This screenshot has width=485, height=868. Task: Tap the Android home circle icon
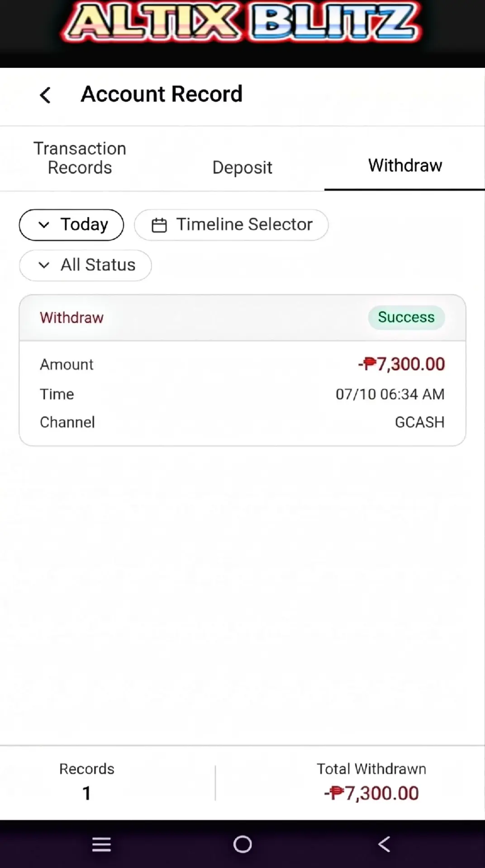pyautogui.click(x=242, y=844)
